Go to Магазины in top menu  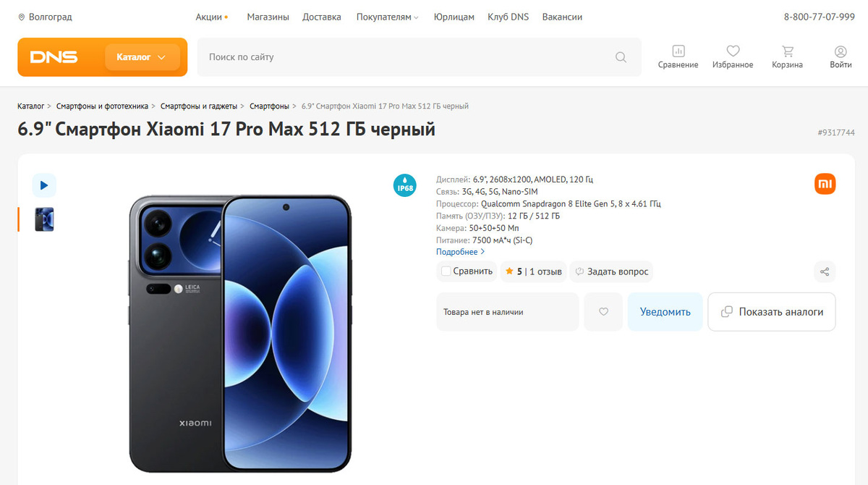(x=268, y=17)
